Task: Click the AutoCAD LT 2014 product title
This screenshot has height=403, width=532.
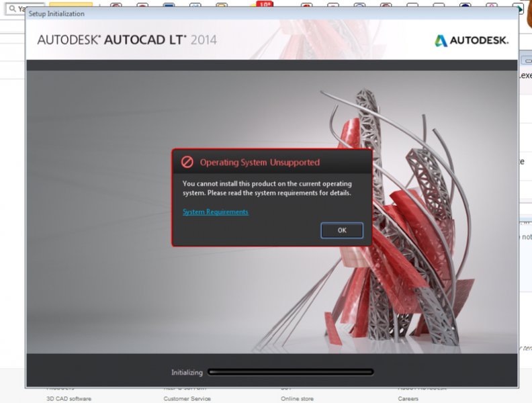Action: (127, 40)
